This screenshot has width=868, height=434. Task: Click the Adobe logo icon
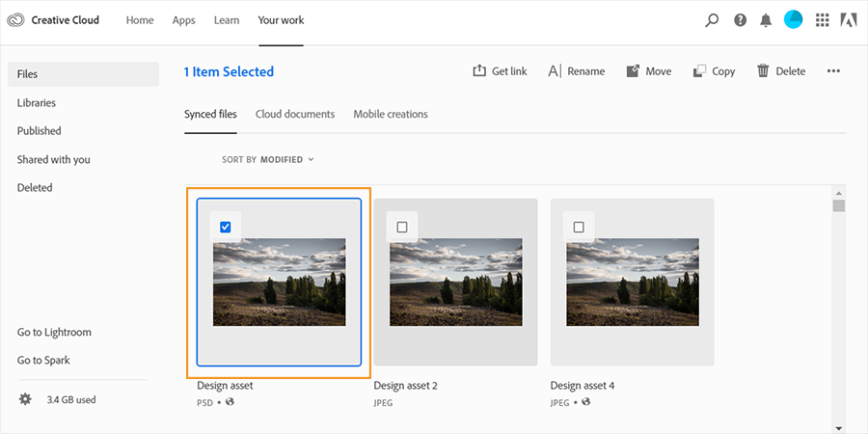click(x=849, y=20)
